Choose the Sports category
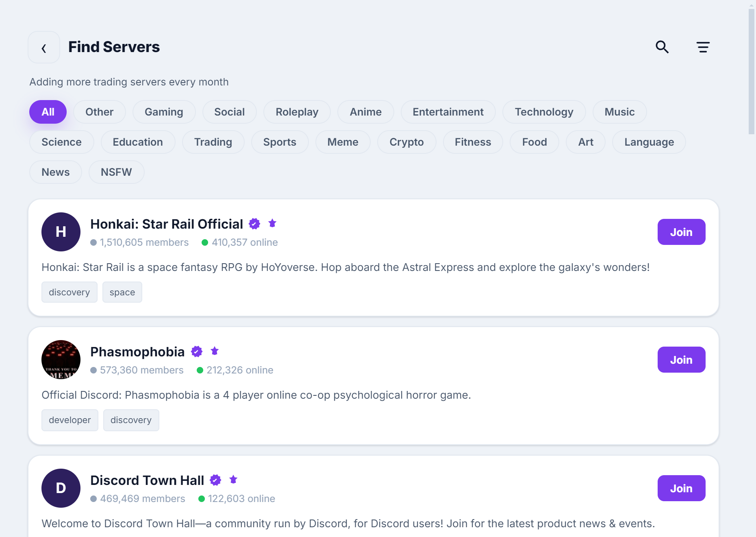 point(280,142)
